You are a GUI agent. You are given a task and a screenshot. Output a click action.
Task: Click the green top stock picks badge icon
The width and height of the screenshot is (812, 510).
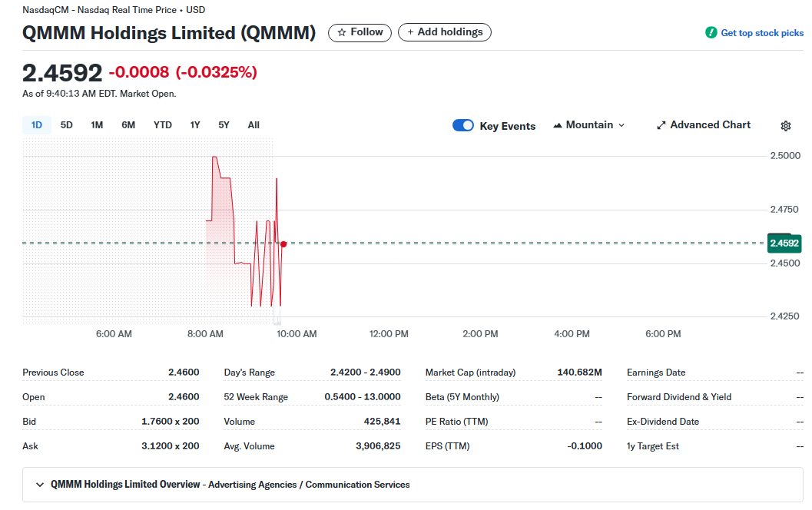(x=711, y=32)
